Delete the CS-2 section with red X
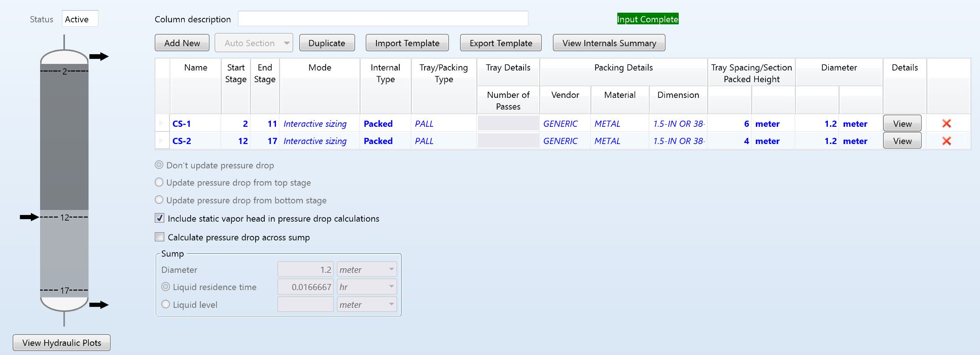The height and width of the screenshot is (355, 980). pyautogui.click(x=946, y=141)
